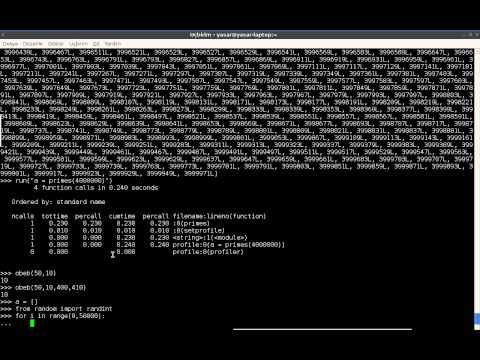
Task: Open the Görünüm menu
Action: click(x=55, y=44)
